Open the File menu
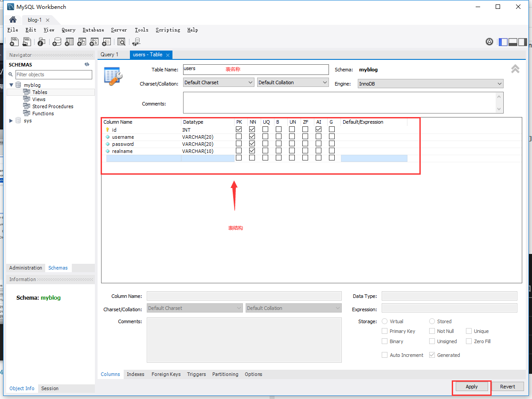The image size is (532, 399). point(13,30)
